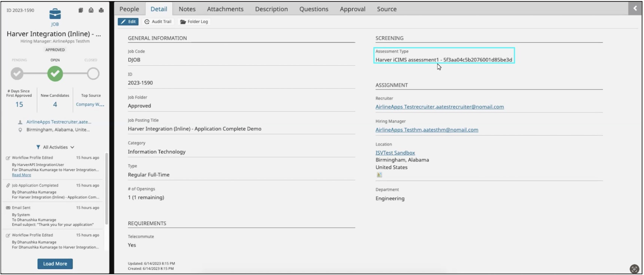This screenshot has width=644, height=275.
Task: Click sidebar recruiter link AirlineApps Testrecruiter,aate...
Action: click(x=59, y=122)
